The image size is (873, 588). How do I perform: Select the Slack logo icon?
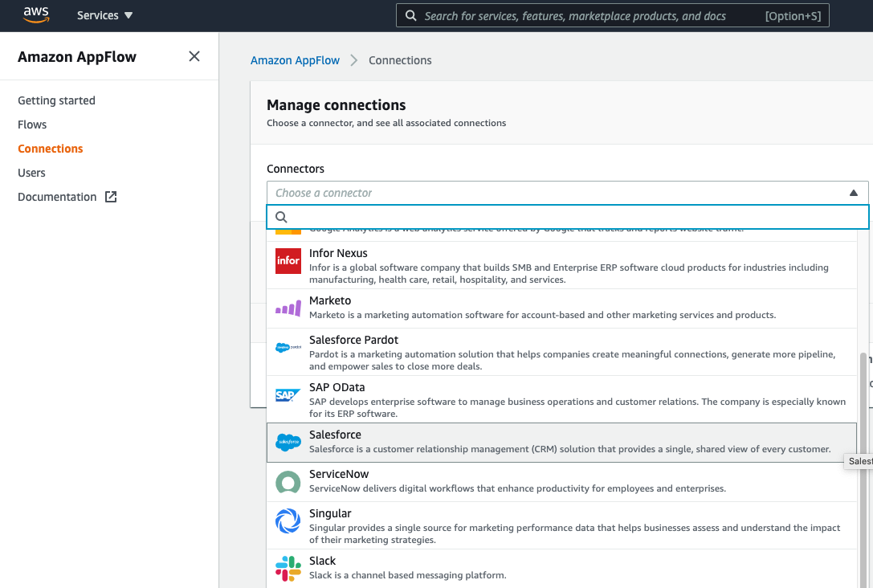(x=288, y=569)
